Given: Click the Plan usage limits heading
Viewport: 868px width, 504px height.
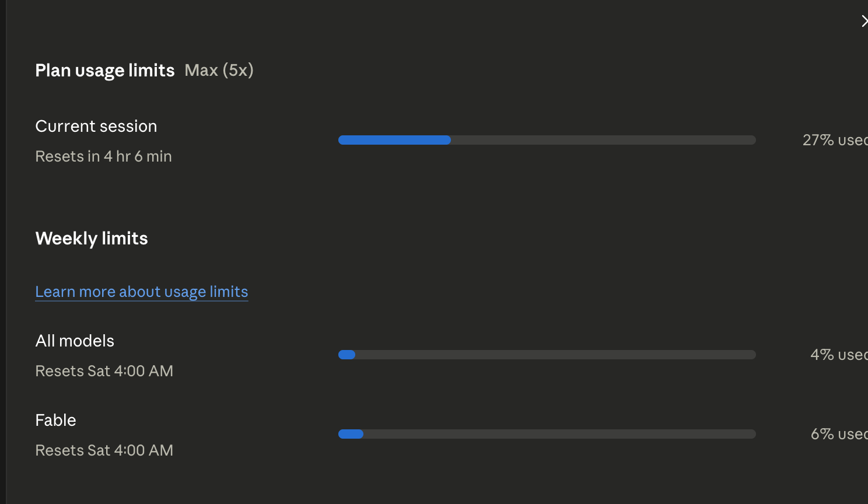Looking at the screenshot, I should point(105,71).
